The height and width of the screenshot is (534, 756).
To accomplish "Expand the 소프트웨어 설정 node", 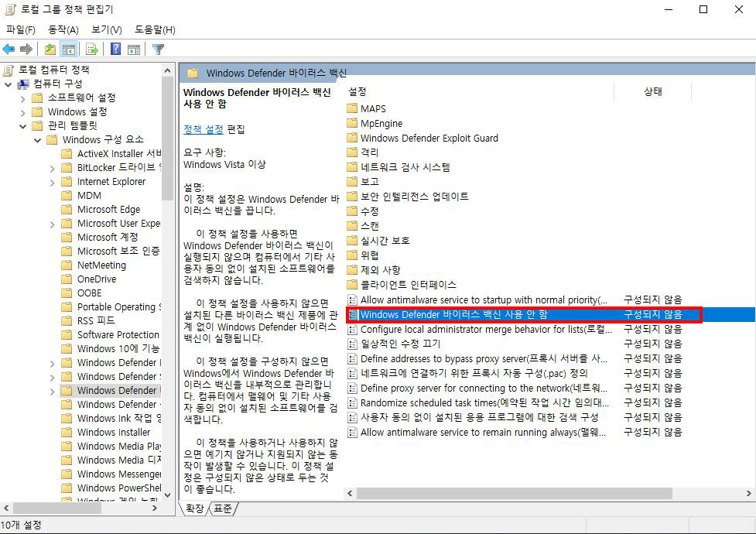I will pos(22,98).
